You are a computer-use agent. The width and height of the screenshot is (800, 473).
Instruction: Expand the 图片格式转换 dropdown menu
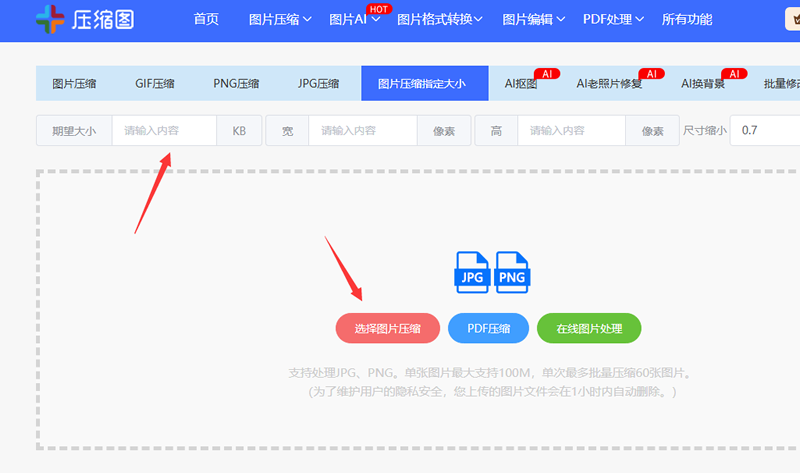440,19
